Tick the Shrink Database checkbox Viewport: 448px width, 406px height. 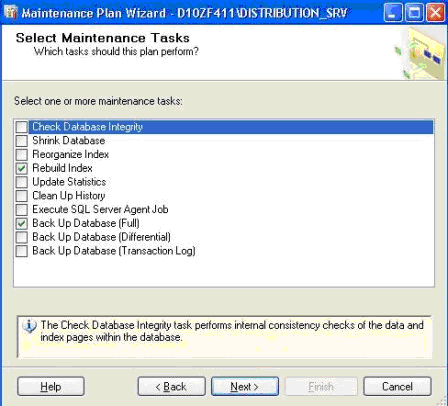[22, 141]
